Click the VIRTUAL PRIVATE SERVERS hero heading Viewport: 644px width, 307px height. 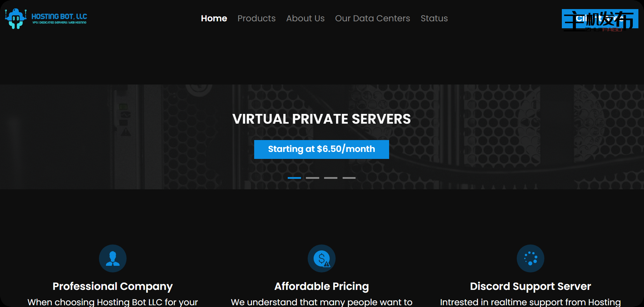tap(322, 119)
